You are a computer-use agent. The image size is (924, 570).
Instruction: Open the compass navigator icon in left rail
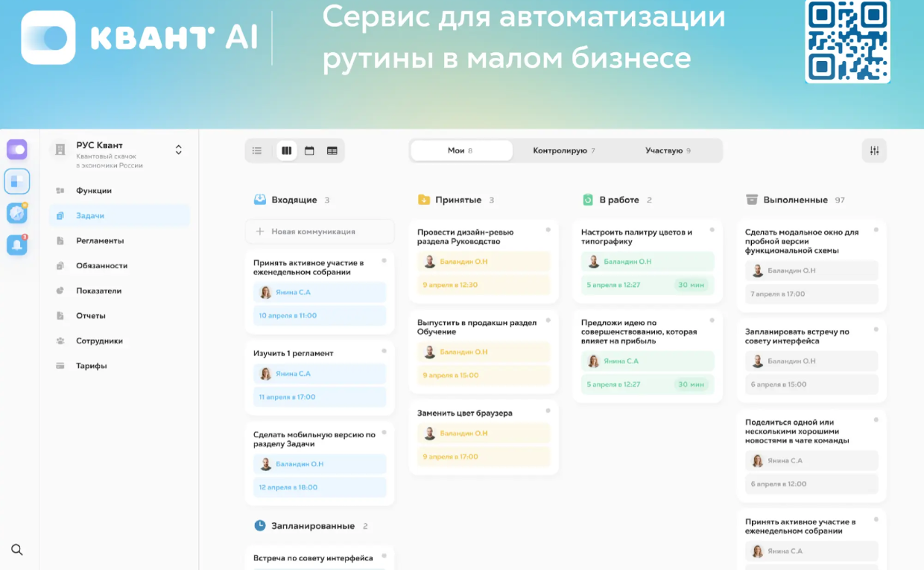pyautogui.click(x=17, y=213)
